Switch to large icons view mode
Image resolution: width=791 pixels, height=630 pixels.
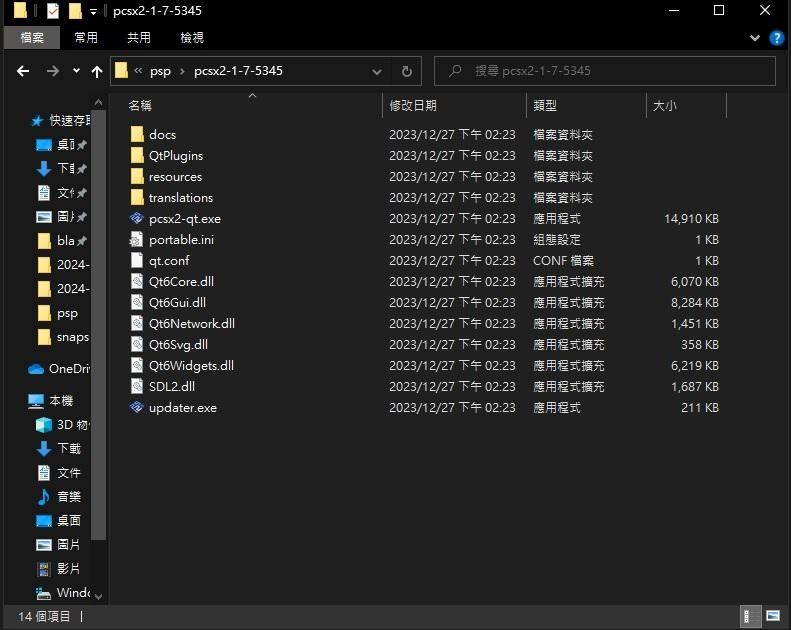[773, 616]
